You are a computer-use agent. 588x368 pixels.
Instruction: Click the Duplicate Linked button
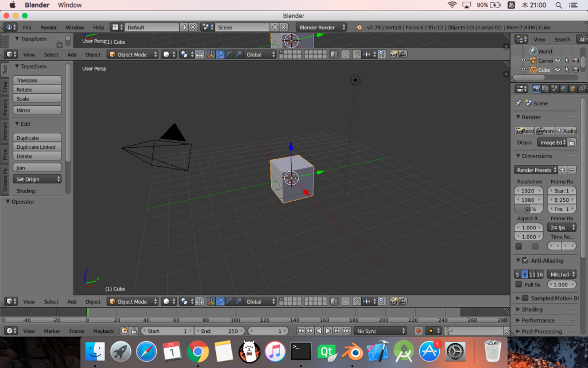37,147
